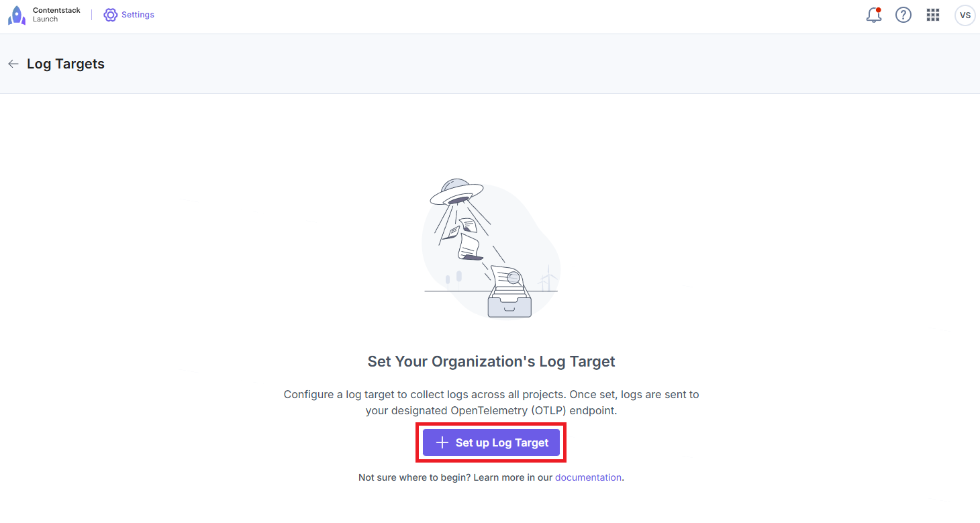
Task: Click the heading Set Your Organization's Log Target
Action: [491, 361]
